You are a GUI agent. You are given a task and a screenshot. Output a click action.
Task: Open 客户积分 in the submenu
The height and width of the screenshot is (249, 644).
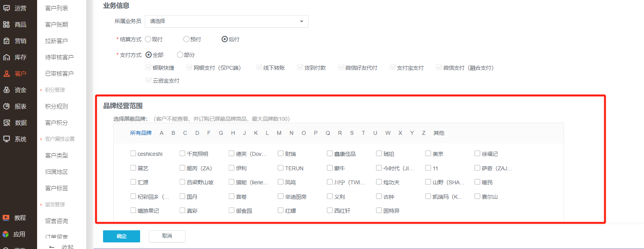point(57,123)
